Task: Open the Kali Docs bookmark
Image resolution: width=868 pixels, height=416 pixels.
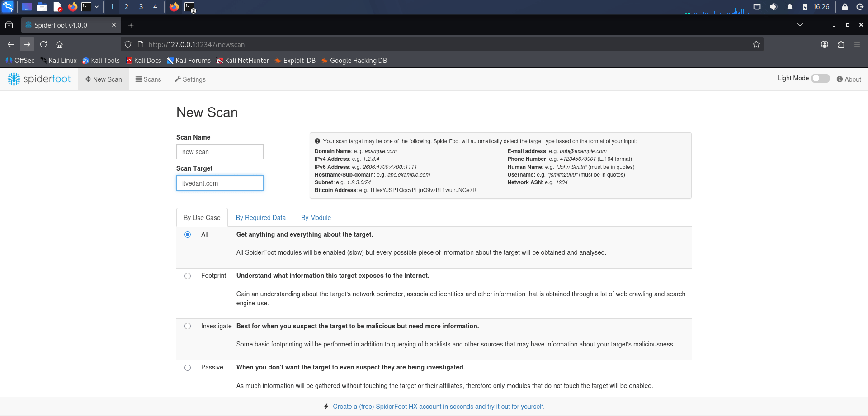Action: point(143,61)
